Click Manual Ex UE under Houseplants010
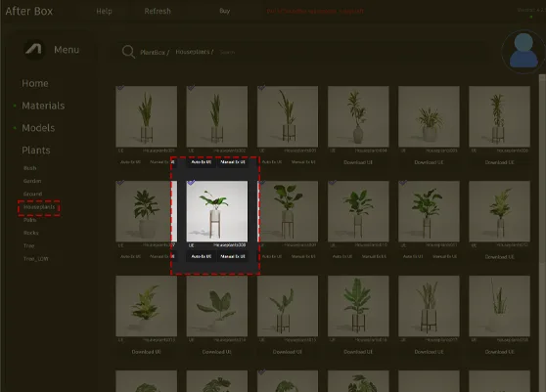This screenshot has width=546, height=392. click(374, 257)
